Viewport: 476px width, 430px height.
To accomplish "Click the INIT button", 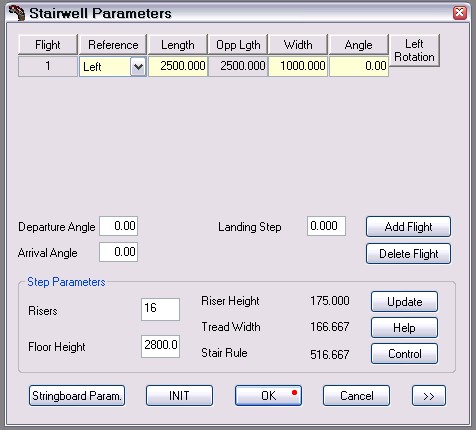I will [x=179, y=396].
